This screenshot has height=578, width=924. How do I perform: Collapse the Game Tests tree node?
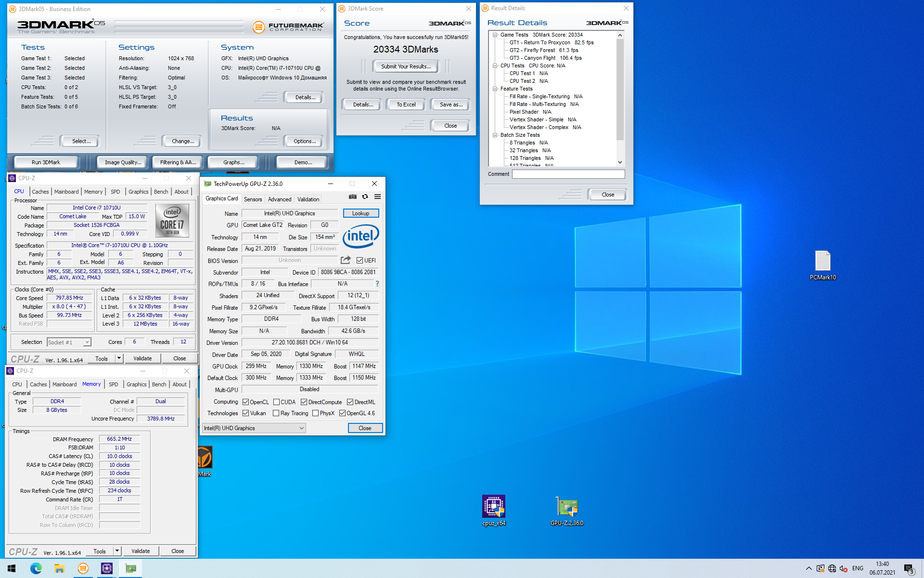pos(495,35)
